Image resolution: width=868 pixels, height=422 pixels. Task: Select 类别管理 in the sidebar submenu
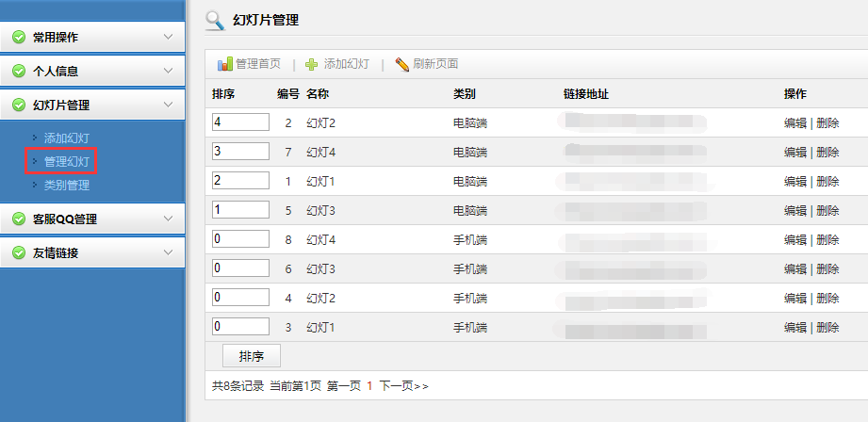point(67,186)
